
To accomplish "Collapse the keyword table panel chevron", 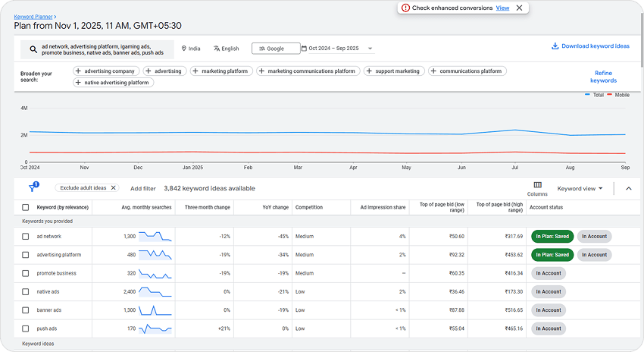I will point(628,188).
